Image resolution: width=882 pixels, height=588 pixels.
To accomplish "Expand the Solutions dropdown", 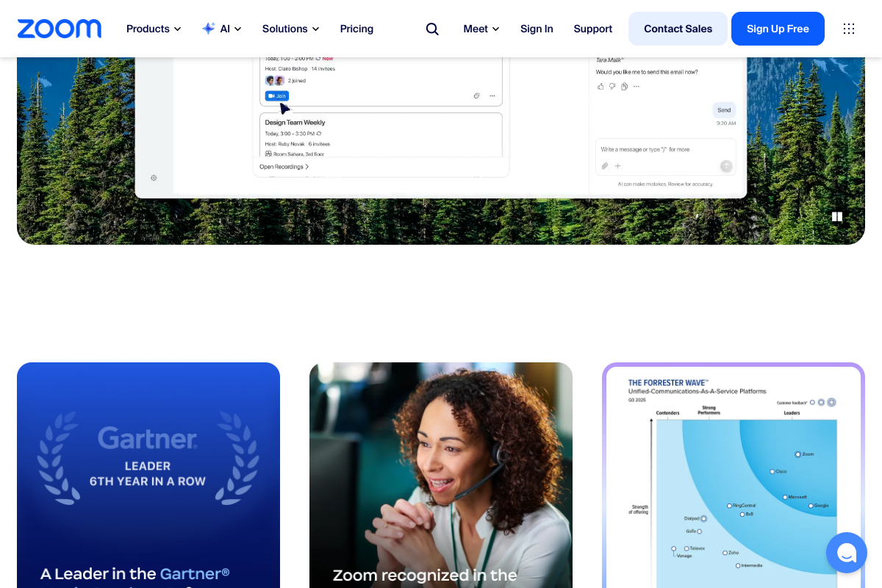I will (291, 29).
